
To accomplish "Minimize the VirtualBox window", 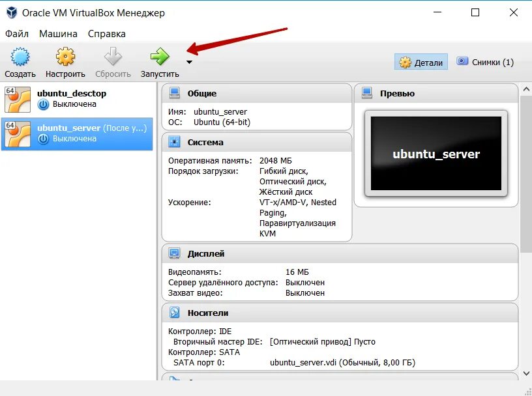I will click(x=437, y=12).
